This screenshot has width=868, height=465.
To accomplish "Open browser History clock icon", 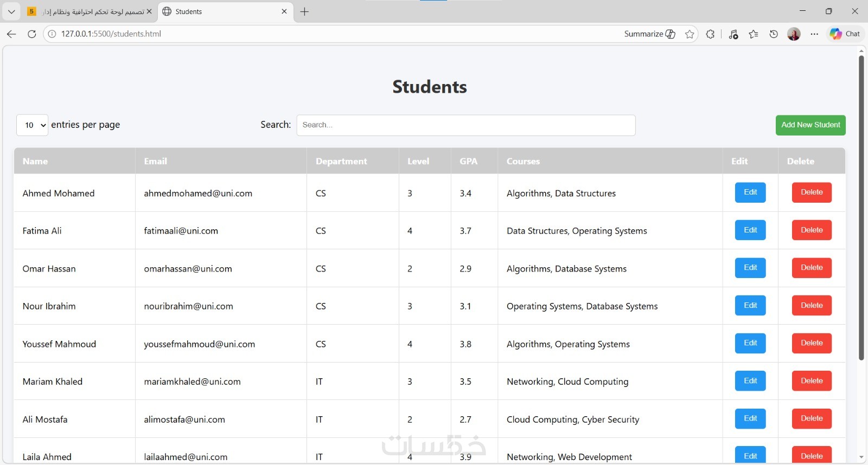I will click(774, 34).
